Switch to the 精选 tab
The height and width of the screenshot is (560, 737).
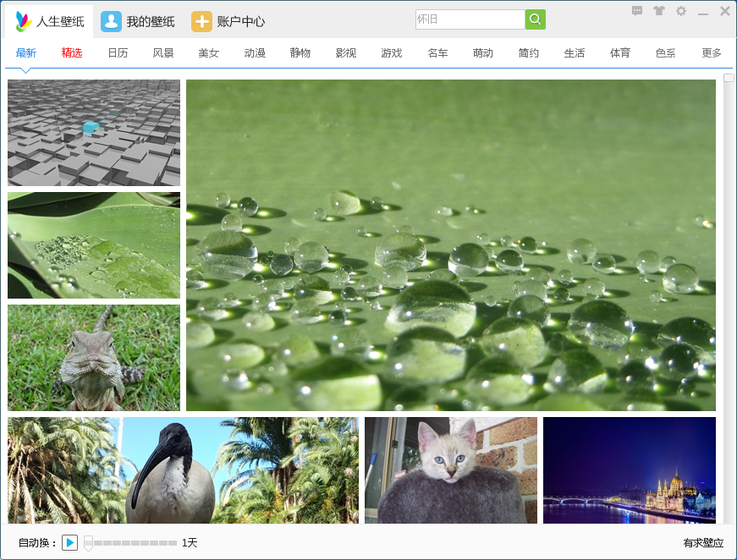(72, 53)
